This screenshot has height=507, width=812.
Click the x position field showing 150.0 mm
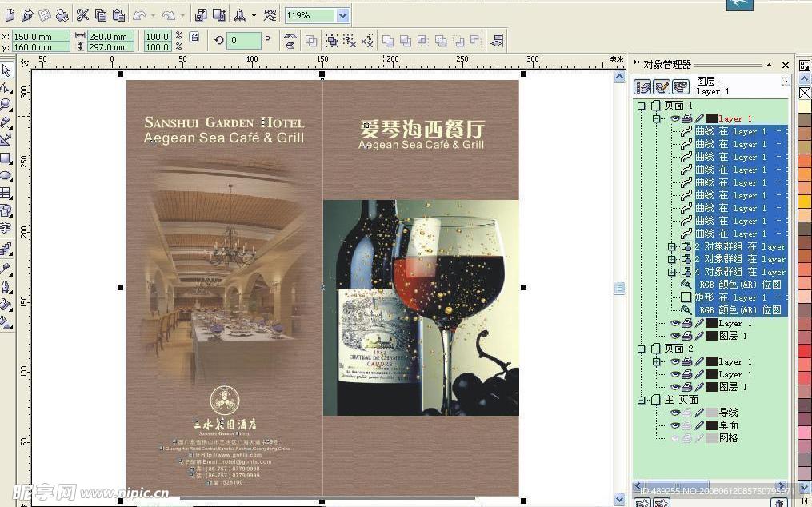41,37
